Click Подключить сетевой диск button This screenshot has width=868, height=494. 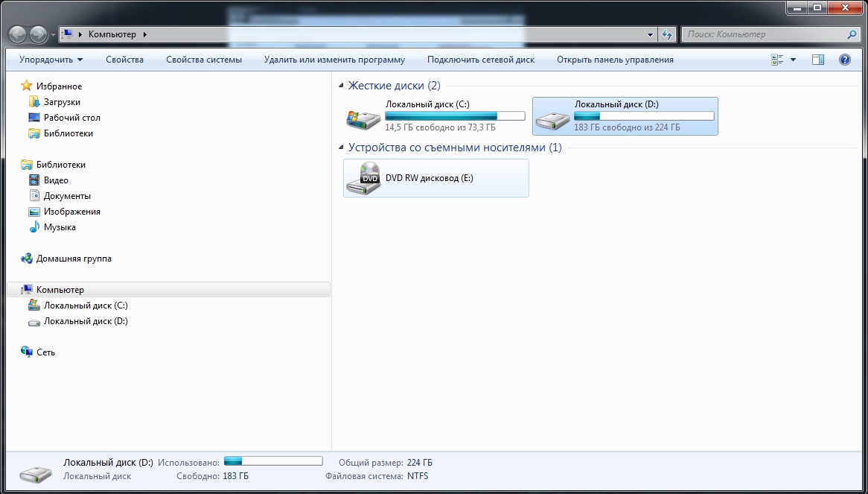coord(480,60)
